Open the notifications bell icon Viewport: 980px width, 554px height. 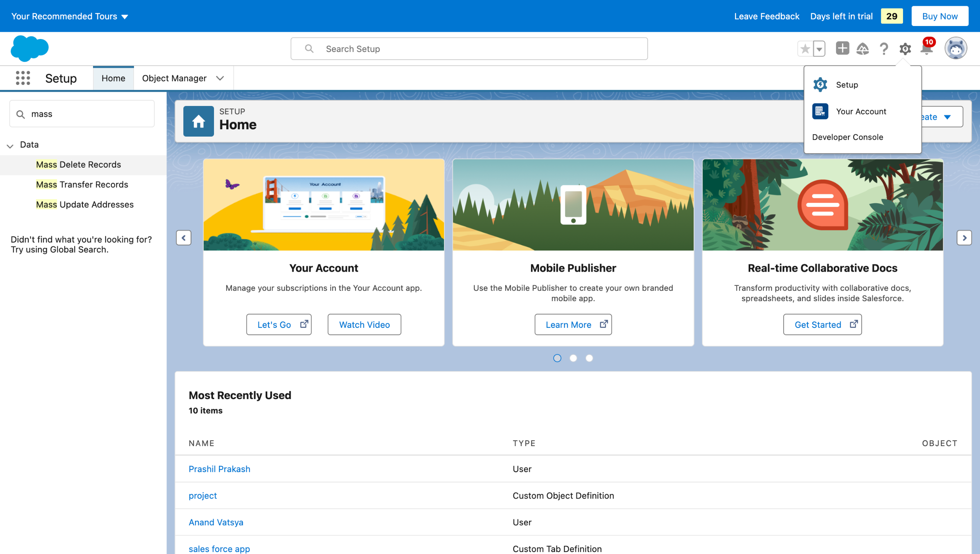(x=927, y=49)
